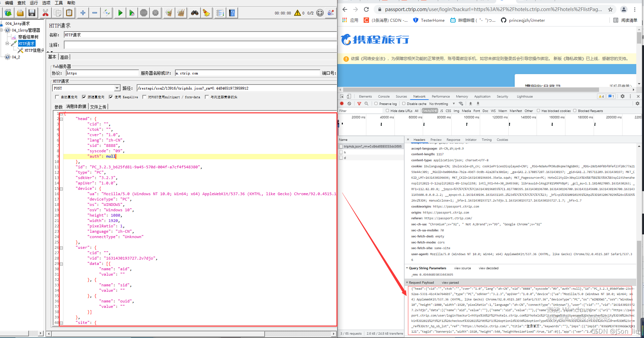The height and width of the screenshot is (338, 644).
Task: Toggle the 使用 KeepAlive checkbox
Action: point(111,97)
